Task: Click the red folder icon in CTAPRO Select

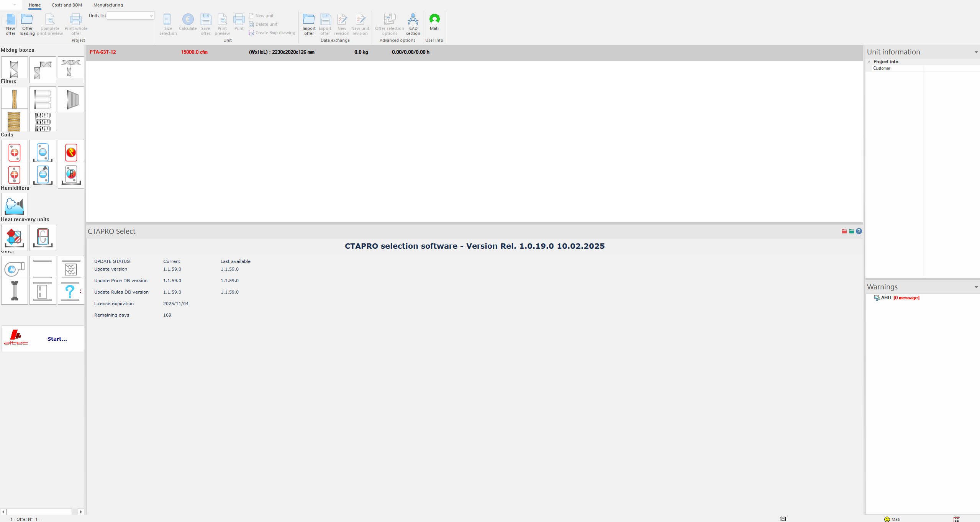Action: 844,231
